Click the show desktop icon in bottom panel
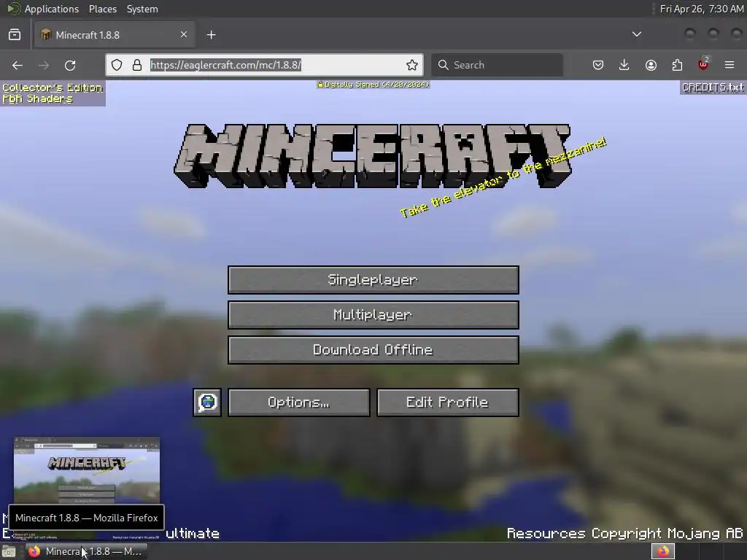 [9, 551]
